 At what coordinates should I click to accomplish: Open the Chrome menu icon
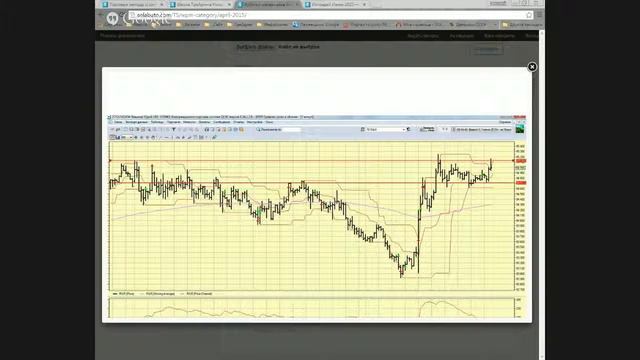(x=539, y=15)
